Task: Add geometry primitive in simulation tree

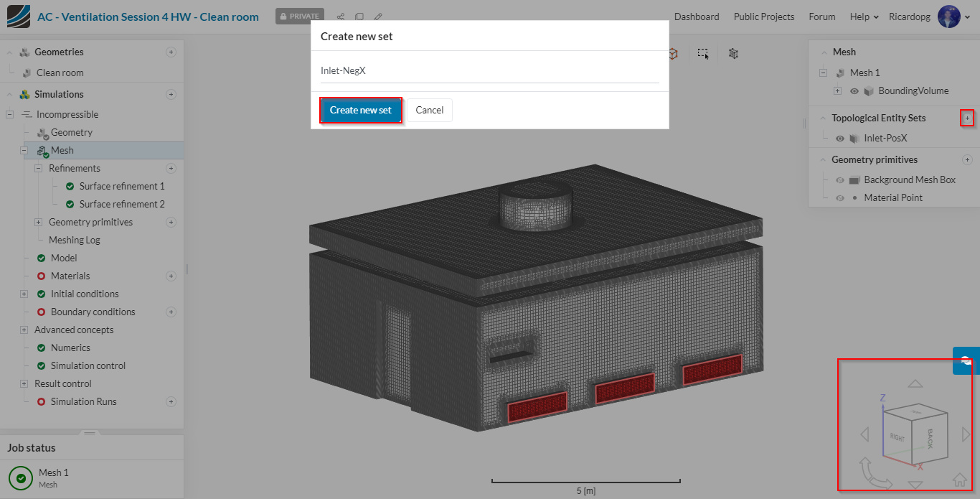Action: pos(171,222)
